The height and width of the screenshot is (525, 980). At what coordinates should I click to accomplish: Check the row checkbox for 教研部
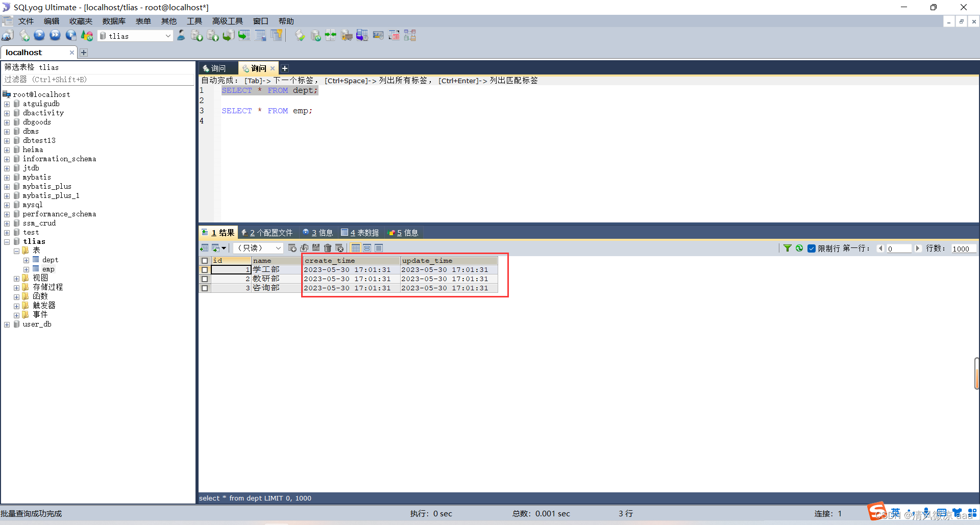[x=205, y=279]
